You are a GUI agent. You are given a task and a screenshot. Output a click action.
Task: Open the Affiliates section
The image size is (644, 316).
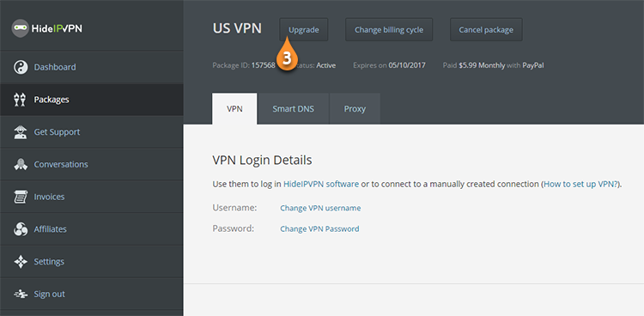92,229
